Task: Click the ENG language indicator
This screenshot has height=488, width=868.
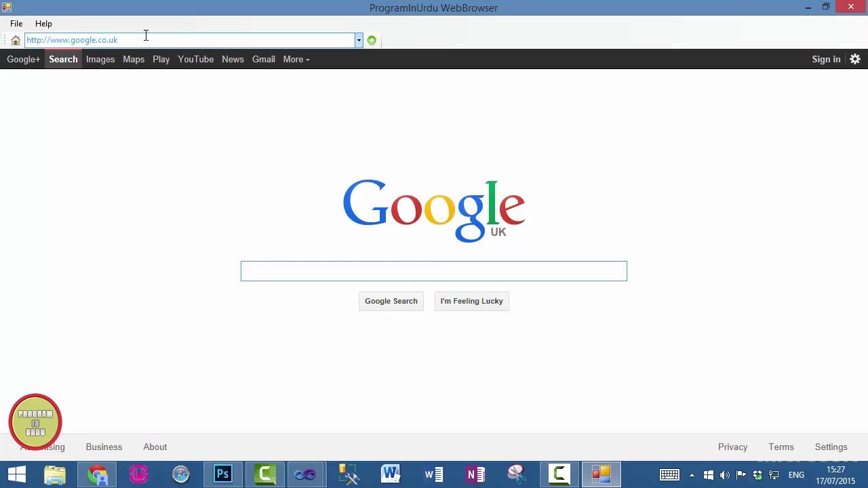Action: [796, 475]
